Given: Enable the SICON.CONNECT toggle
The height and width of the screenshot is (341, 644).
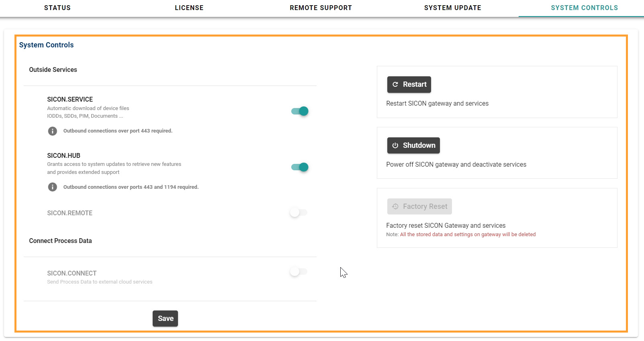Looking at the screenshot, I should pos(298,272).
